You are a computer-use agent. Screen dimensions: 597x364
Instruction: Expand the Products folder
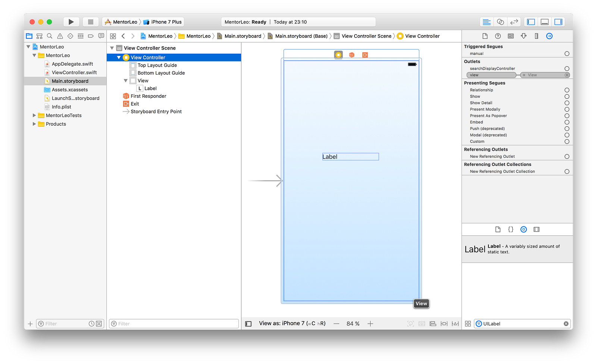pyautogui.click(x=34, y=124)
